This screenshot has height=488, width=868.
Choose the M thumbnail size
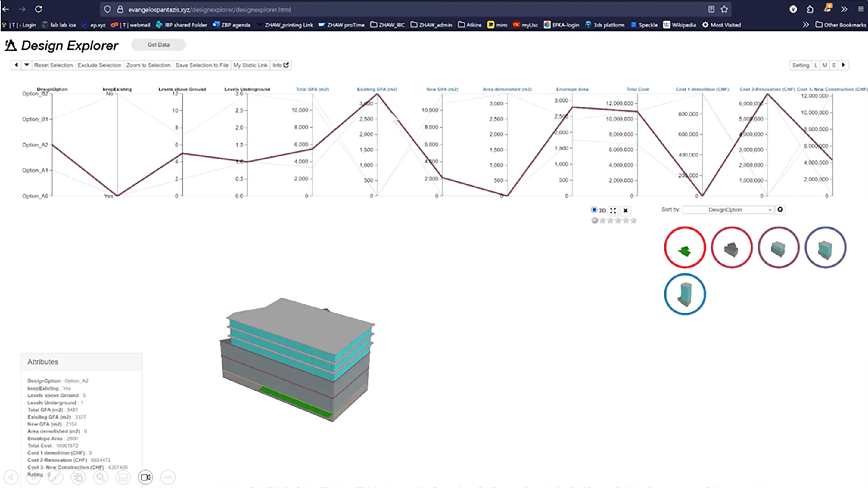point(825,65)
